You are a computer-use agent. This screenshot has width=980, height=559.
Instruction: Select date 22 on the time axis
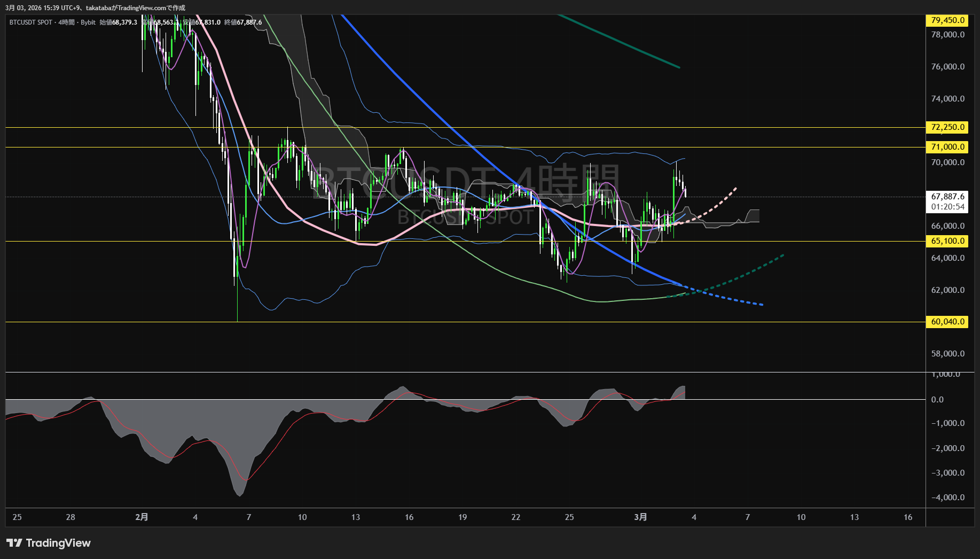point(516,517)
